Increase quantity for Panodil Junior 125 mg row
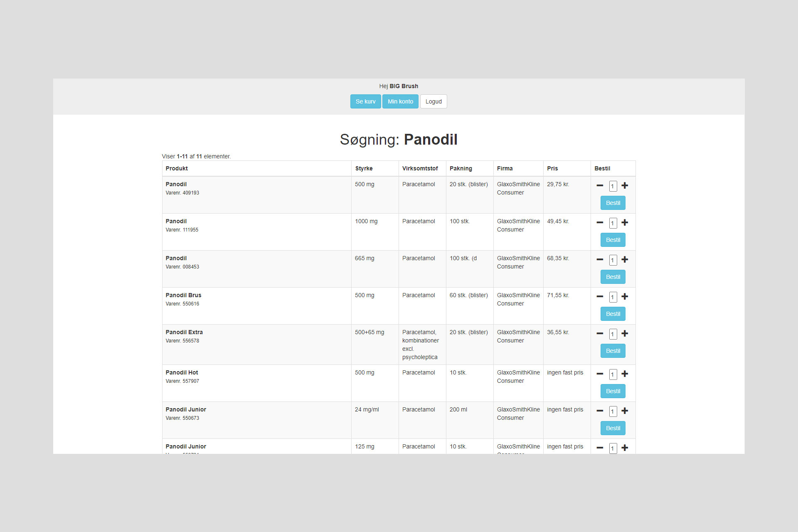798x532 pixels. pyautogui.click(x=625, y=448)
